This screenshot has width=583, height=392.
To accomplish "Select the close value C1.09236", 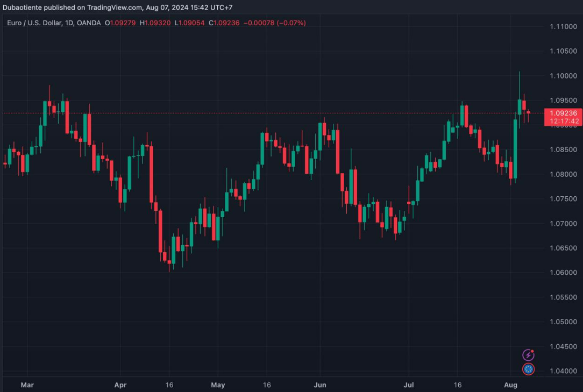I will (224, 23).
